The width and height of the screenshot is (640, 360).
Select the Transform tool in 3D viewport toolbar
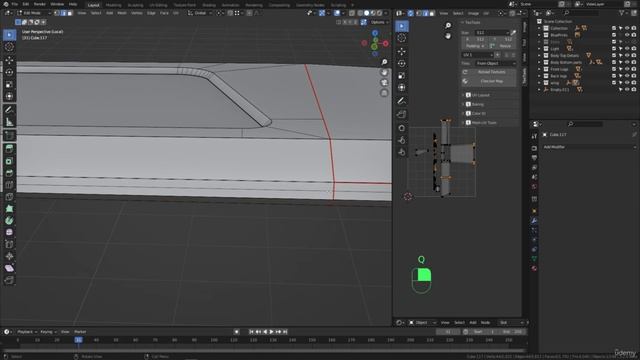tap(9, 96)
